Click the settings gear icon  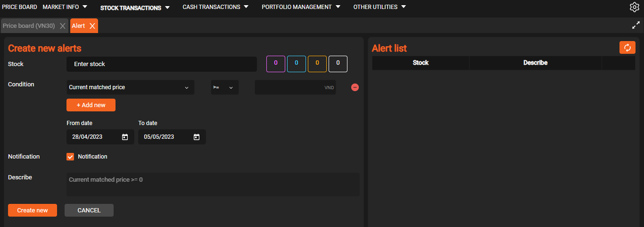634,7
